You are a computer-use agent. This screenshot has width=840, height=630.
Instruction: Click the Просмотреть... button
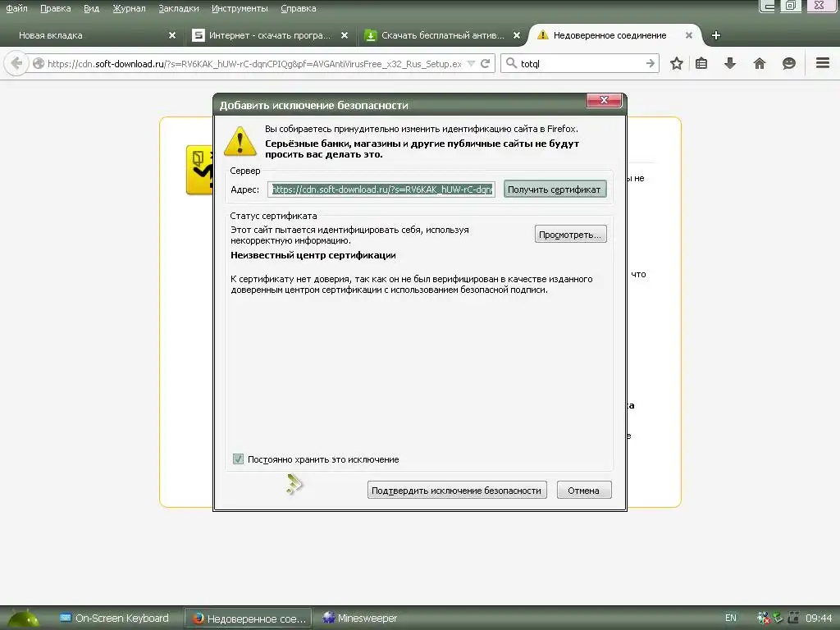point(570,234)
